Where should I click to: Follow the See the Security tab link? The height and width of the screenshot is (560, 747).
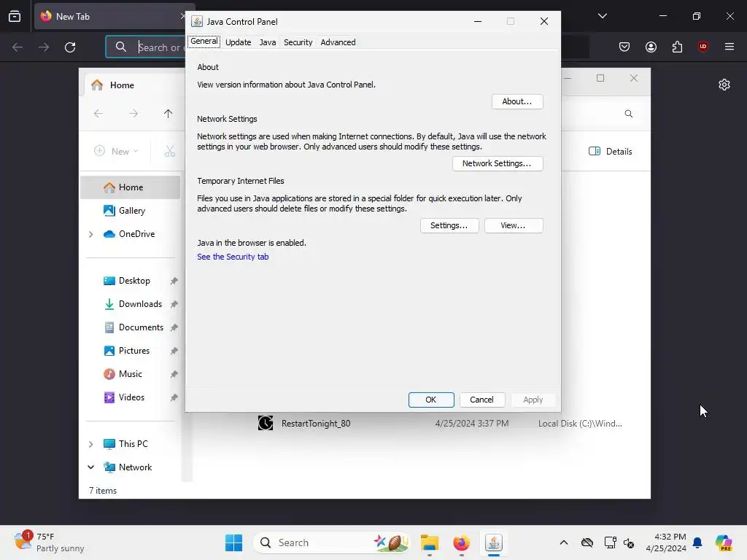(x=233, y=257)
